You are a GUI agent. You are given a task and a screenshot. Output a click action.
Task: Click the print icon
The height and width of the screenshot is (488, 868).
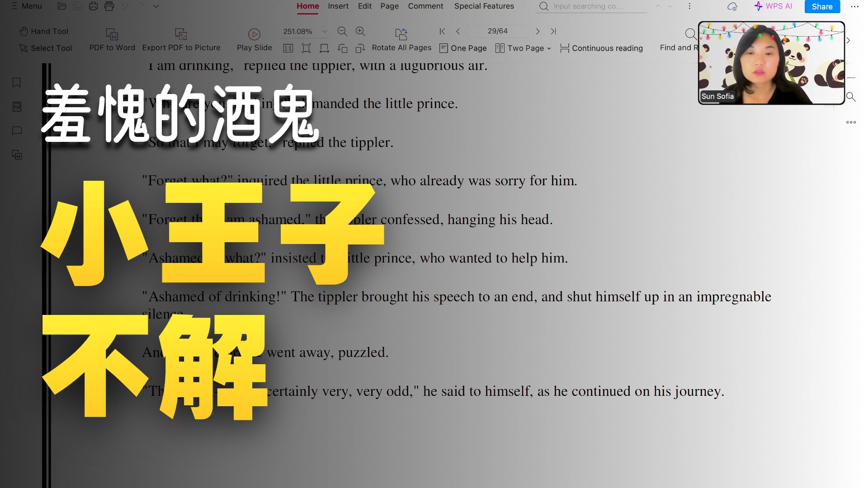point(94,6)
